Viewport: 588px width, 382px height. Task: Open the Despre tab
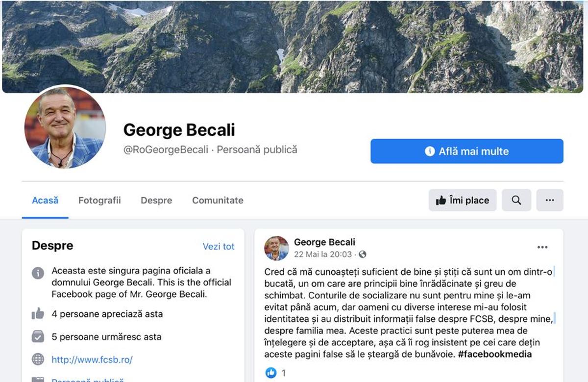156,200
